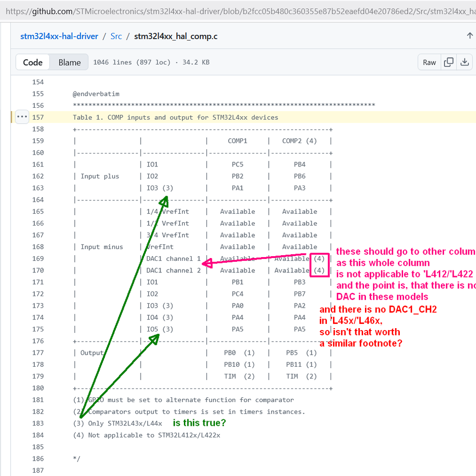Click 'PB10 (1)' output cell
The image size is (476, 476).
pyautogui.click(x=239, y=364)
